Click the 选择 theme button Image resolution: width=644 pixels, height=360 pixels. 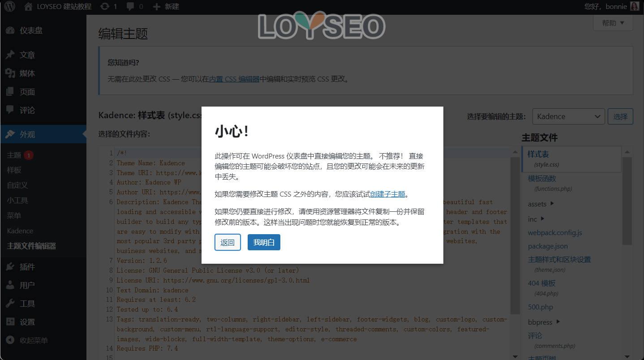620,116
